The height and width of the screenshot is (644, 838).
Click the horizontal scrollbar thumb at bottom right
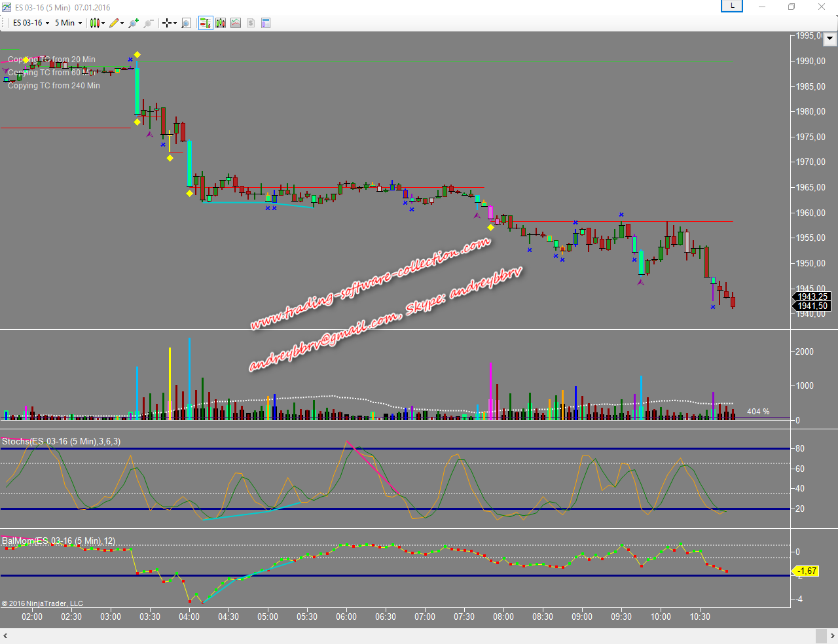[820, 636]
